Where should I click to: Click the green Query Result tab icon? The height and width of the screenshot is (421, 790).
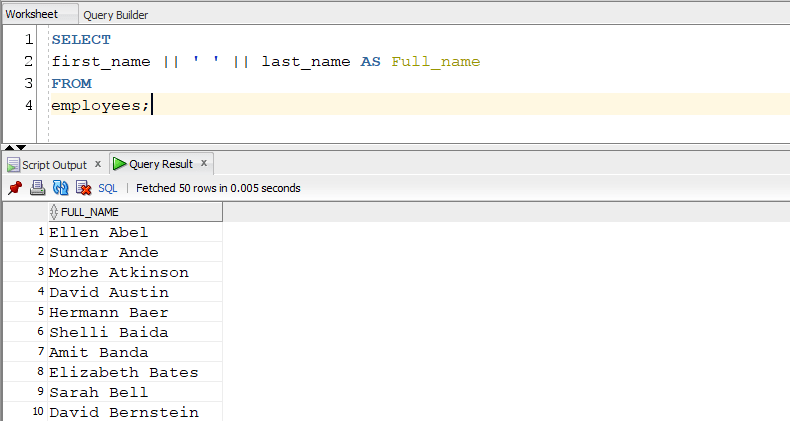120,164
